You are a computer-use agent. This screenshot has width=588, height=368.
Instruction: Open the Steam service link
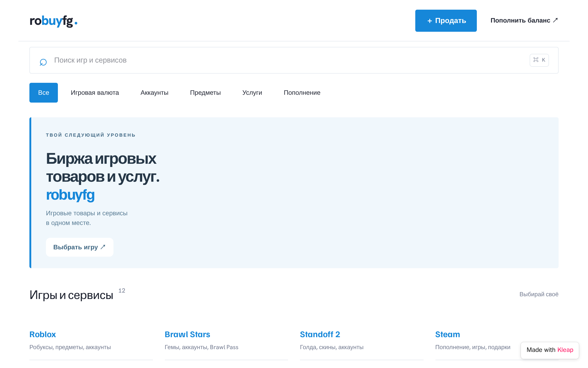click(447, 334)
